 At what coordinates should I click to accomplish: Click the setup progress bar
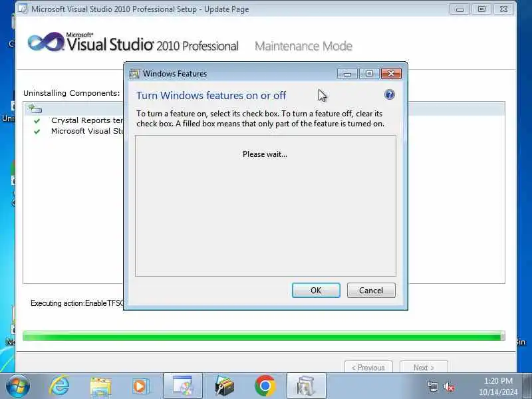(x=263, y=336)
